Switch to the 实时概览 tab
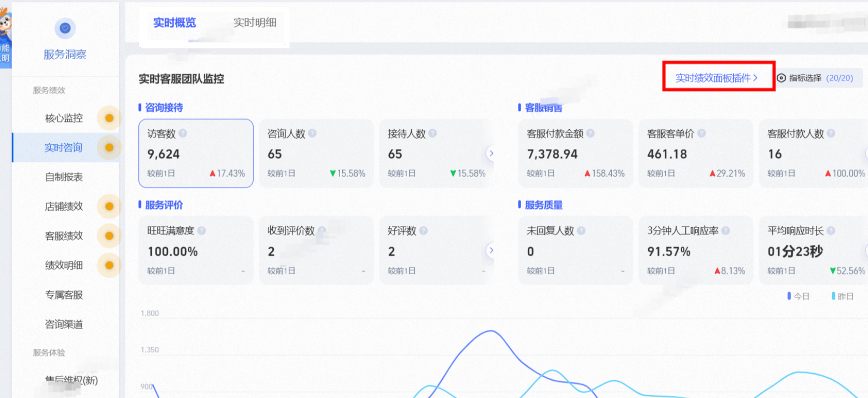The height and width of the screenshot is (398, 868). tap(175, 23)
